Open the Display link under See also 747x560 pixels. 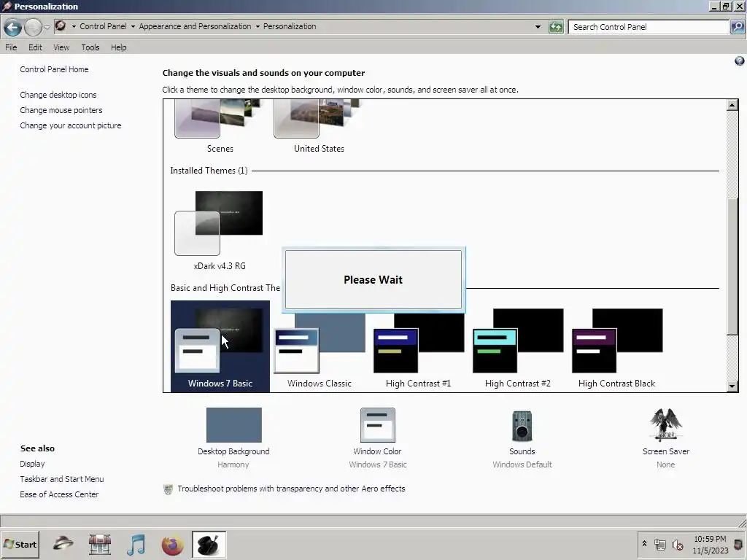tap(32, 463)
